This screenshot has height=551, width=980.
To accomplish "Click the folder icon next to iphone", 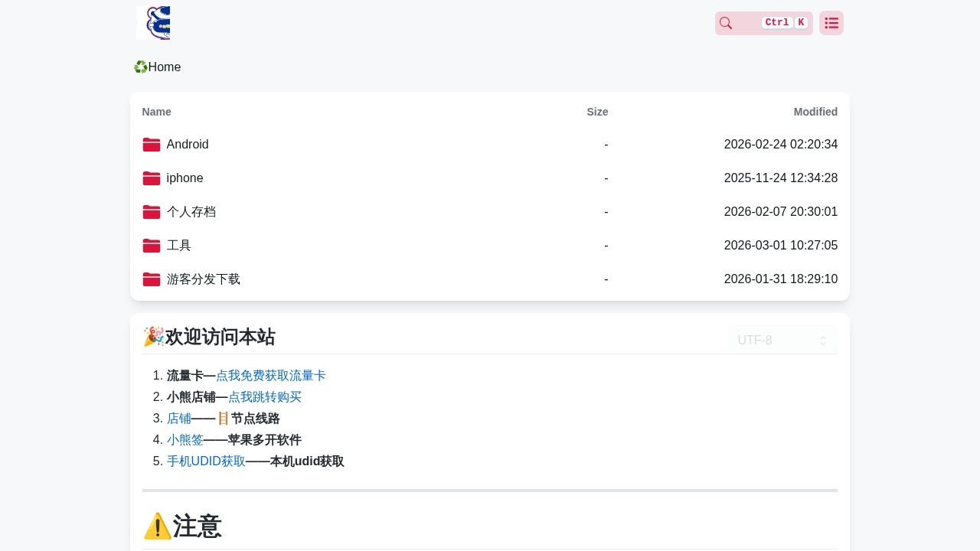I will (152, 178).
